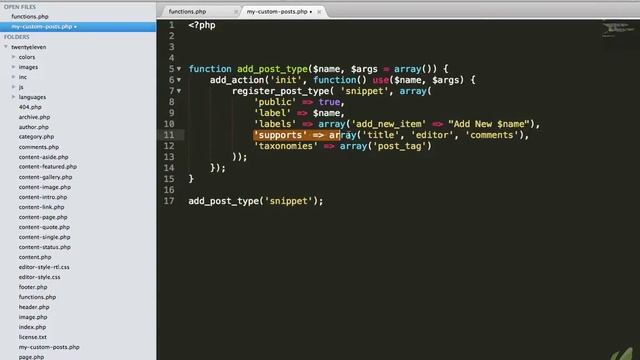Click the minimap code preview
Viewport: 640px width, 360px height.
click(617, 30)
